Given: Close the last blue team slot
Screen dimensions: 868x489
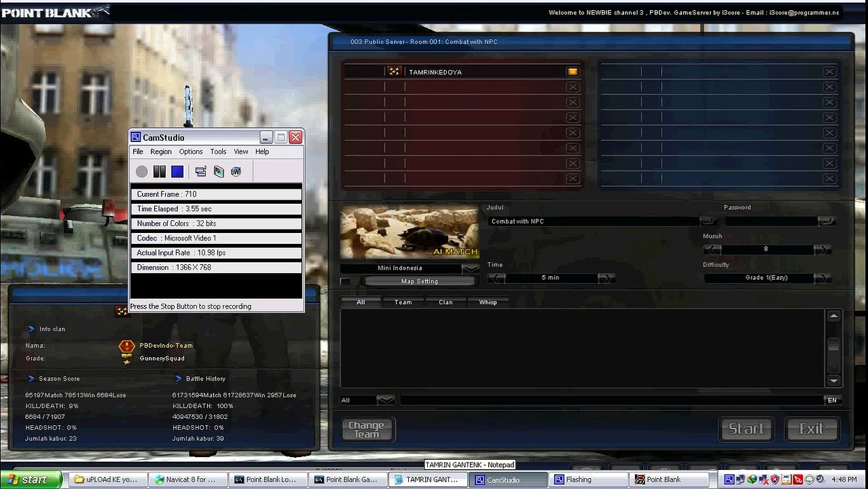Looking at the screenshot, I should [829, 179].
